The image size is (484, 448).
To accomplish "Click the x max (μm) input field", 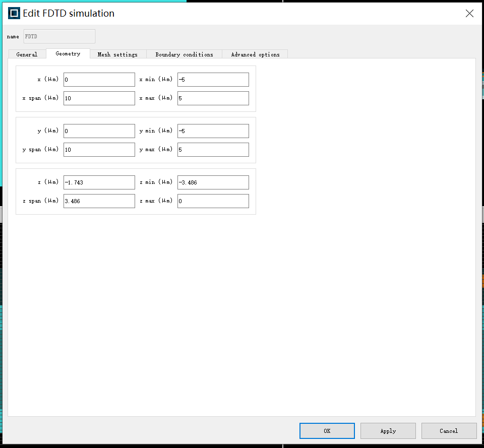I will point(213,98).
